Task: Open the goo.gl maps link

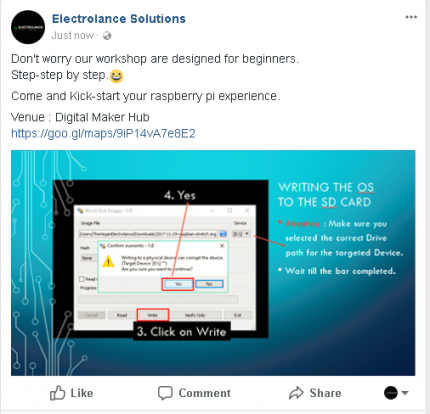Action: pos(103,134)
